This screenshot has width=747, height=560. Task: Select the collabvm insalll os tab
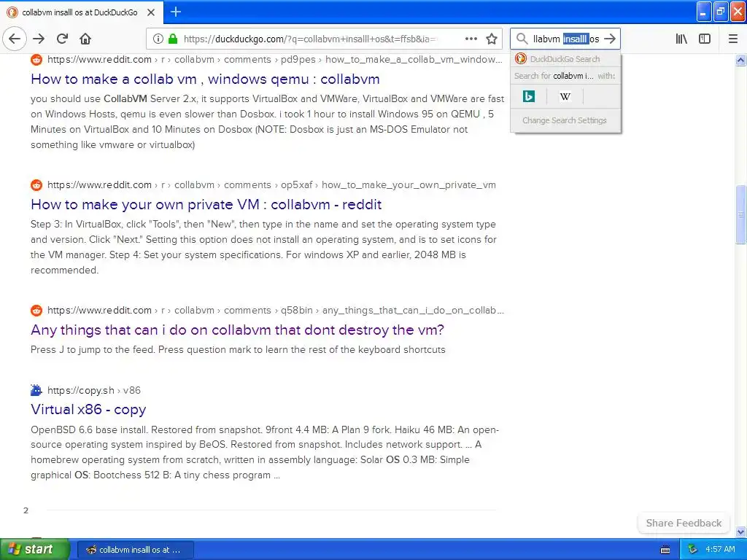click(x=82, y=12)
